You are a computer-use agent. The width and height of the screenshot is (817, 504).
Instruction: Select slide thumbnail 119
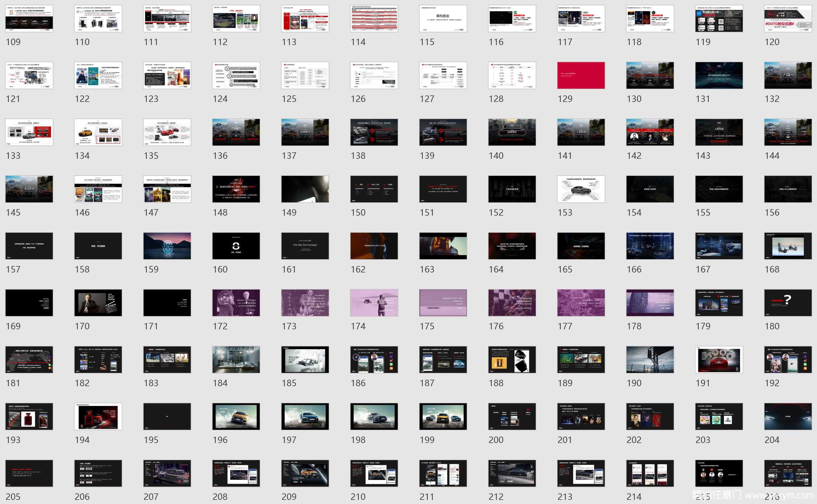(719, 19)
